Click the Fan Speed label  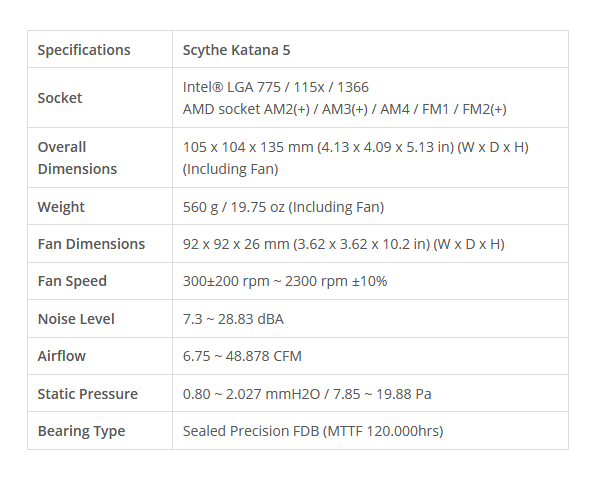coord(72,281)
